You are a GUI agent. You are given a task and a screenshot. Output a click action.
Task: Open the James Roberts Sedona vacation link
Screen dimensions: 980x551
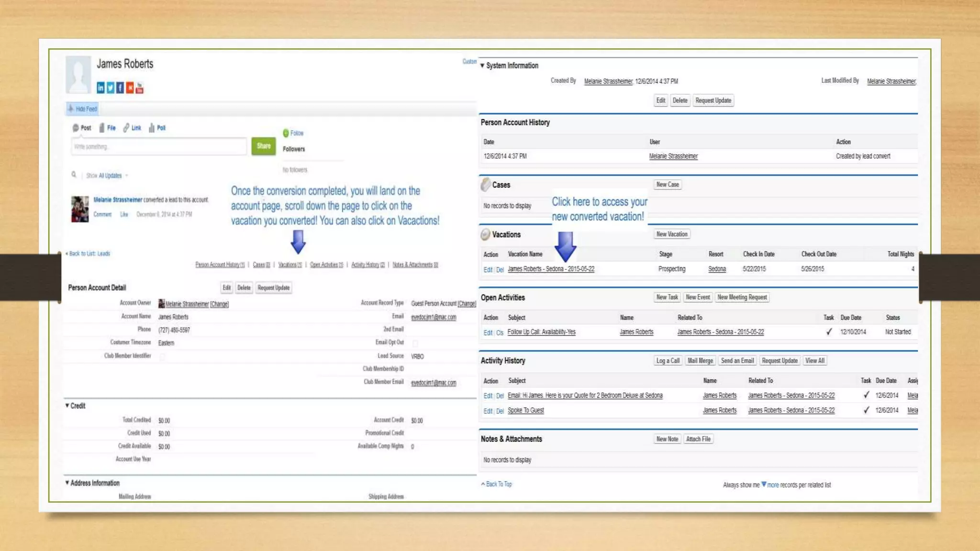pos(551,269)
